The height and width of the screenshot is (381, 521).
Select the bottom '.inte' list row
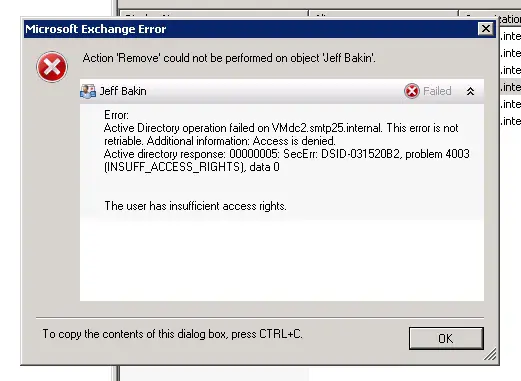[510, 121]
